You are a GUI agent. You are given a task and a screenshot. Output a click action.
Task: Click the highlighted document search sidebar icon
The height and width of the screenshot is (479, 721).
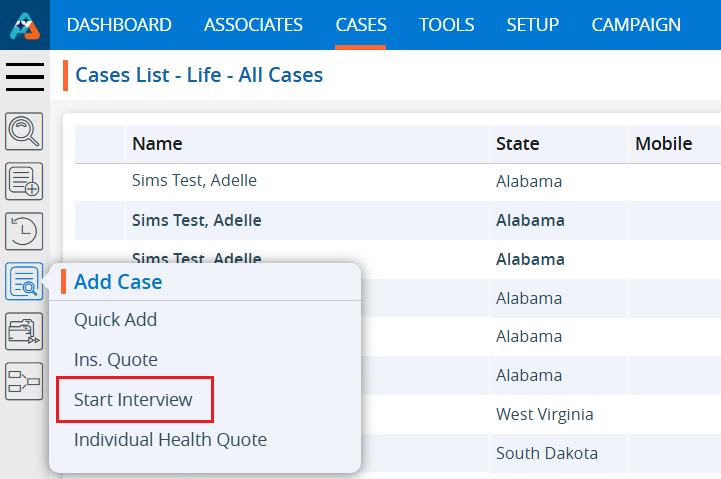(x=24, y=282)
